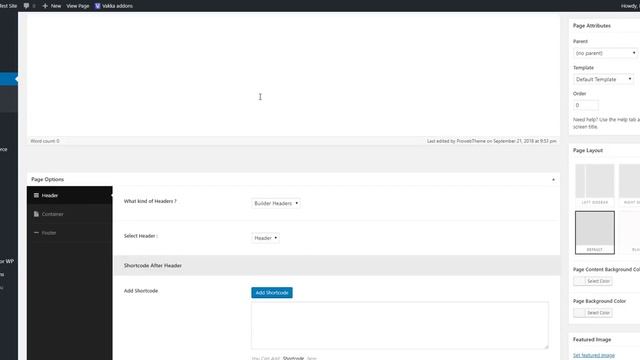Click Page Background Color swatch
This screenshot has height=360, width=640.
tap(579, 313)
